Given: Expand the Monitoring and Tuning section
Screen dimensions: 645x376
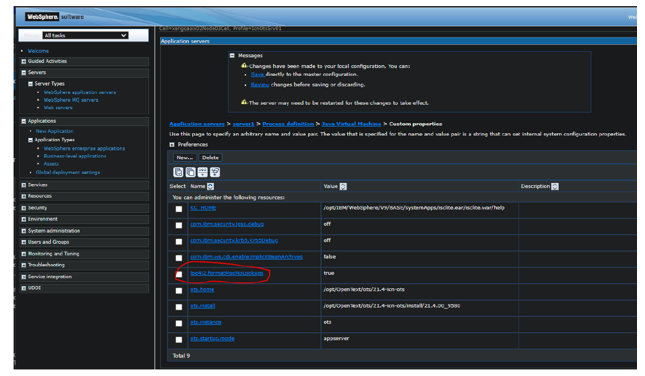Looking at the screenshot, I should point(24,254).
